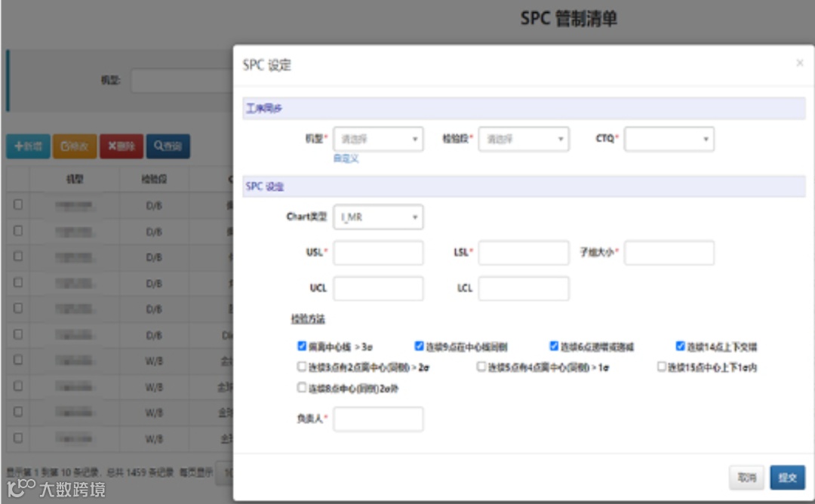Enable the 连续5点有4点离中心 >1σ rule
The image size is (815, 504).
pos(481,367)
